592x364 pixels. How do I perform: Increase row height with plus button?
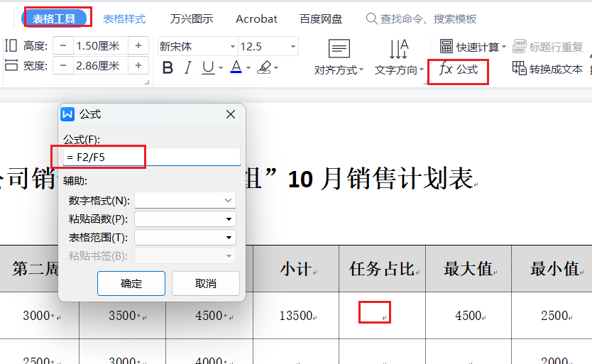[138, 46]
